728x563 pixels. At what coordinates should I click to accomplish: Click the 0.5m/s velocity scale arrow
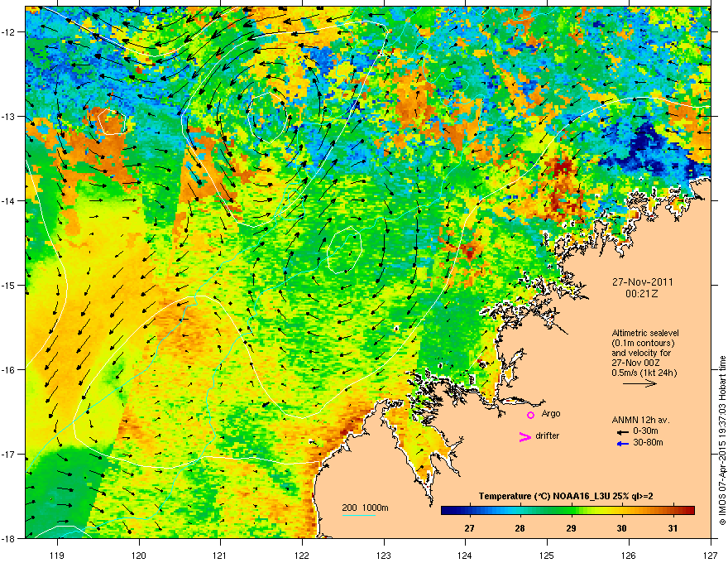pos(639,383)
